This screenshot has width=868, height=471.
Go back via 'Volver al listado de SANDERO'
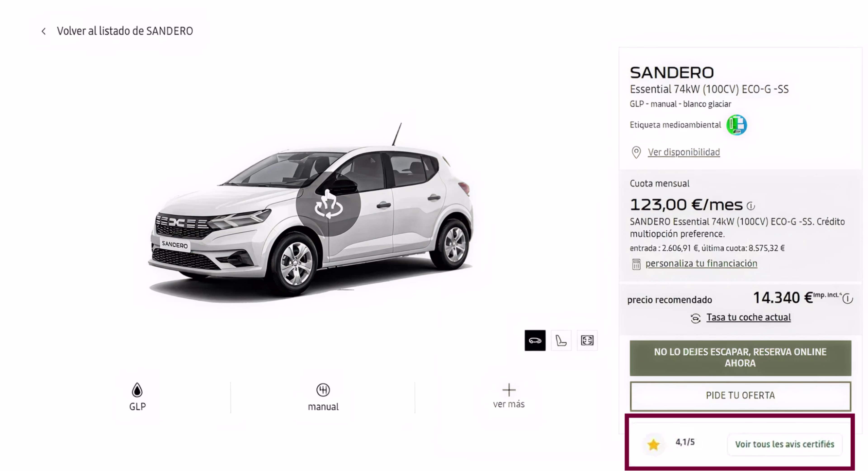125,31
